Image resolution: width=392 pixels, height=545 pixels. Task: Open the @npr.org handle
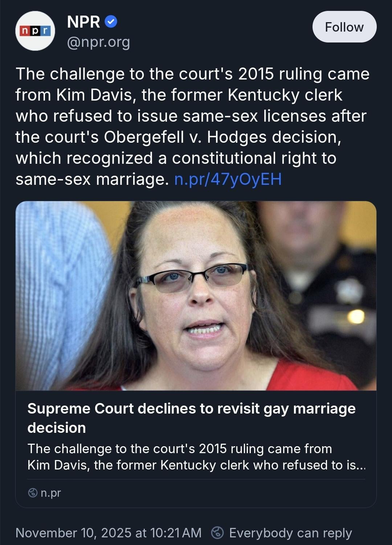pos(98,42)
